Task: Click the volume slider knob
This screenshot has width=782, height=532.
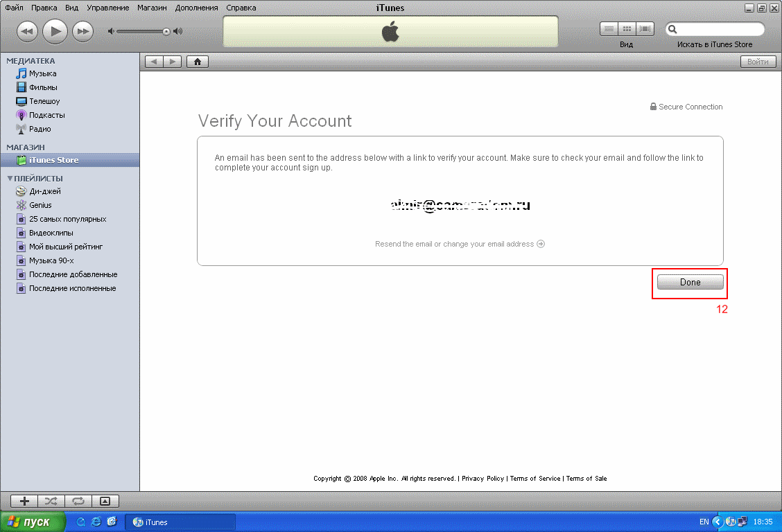Action: coord(166,31)
